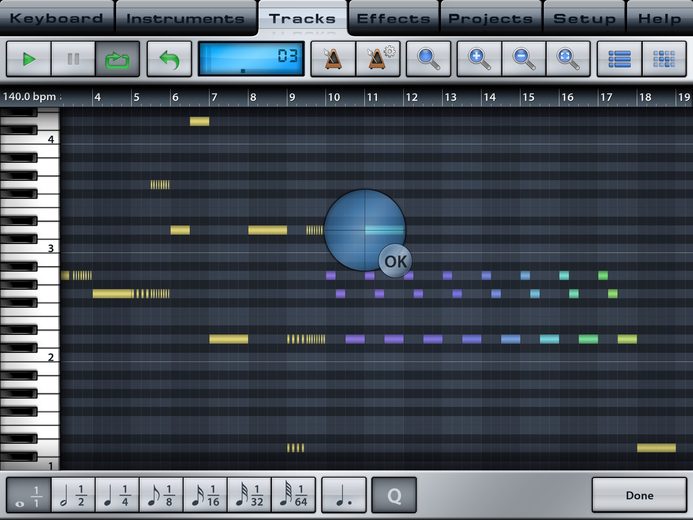This screenshot has width=693, height=520.
Task: Jump to bar 7 on ruler
Action: click(214, 97)
